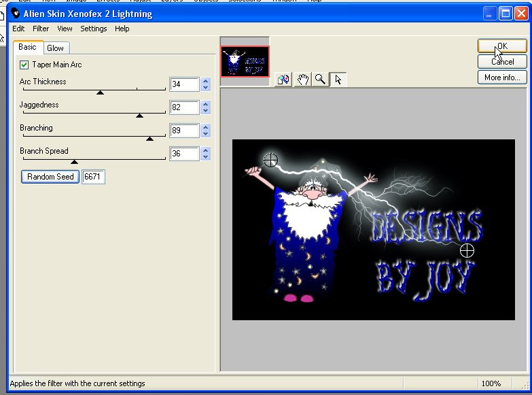Click the Branching slider handle

point(149,139)
